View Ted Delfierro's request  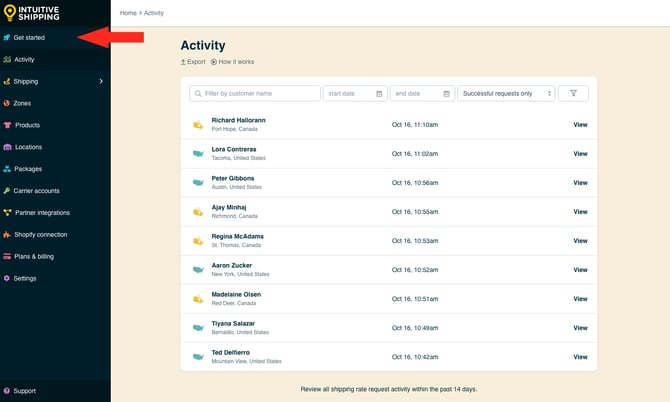(580, 357)
